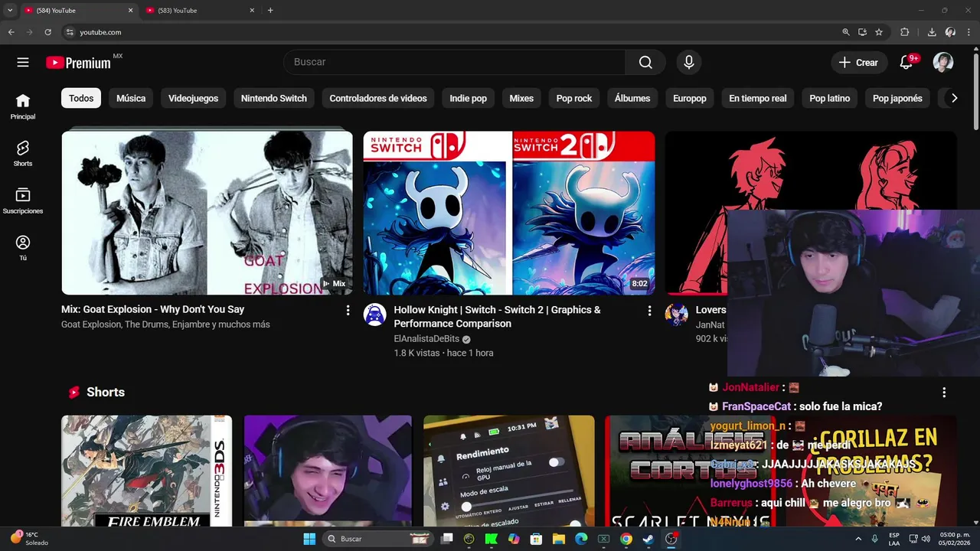Open options menu for Hollow Knight video

click(x=649, y=311)
